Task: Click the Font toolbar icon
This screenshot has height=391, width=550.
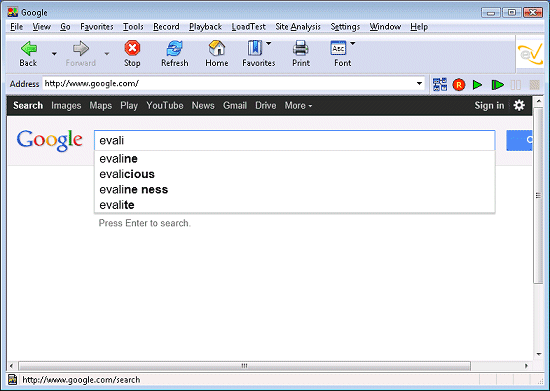Action: click(338, 48)
